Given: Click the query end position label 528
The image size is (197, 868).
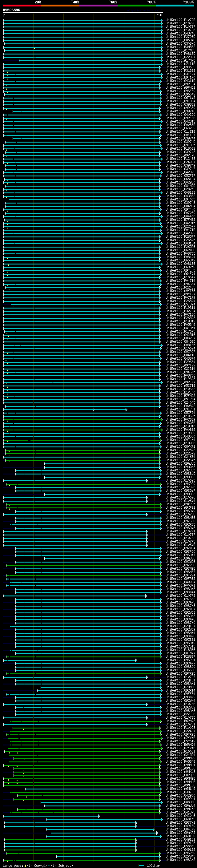Looking at the screenshot, I should (159, 15).
